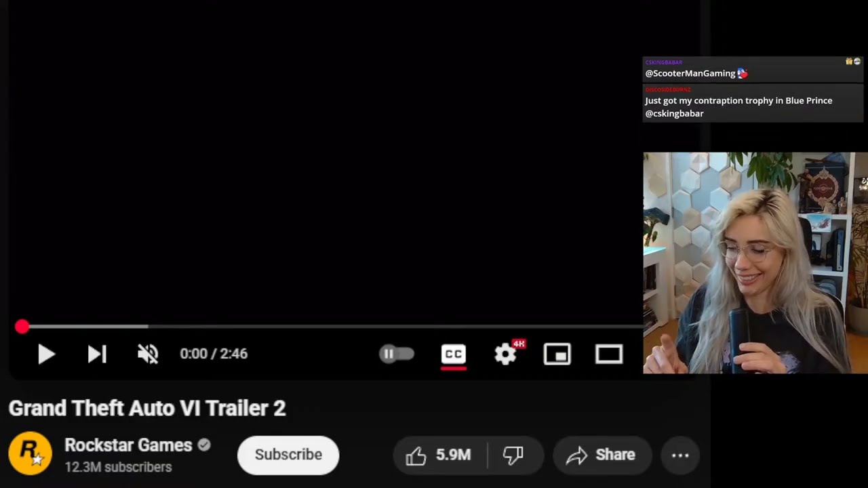Open the more actions three-dot menu
Image resolution: width=868 pixels, height=488 pixels.
click(680, 455)
